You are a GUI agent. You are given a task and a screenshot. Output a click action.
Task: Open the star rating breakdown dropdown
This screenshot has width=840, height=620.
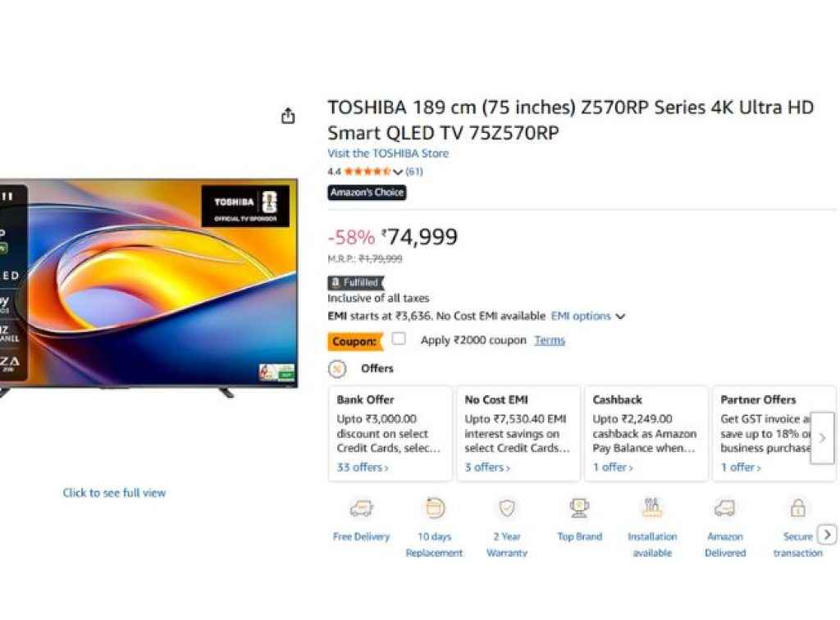pos(399,171)
